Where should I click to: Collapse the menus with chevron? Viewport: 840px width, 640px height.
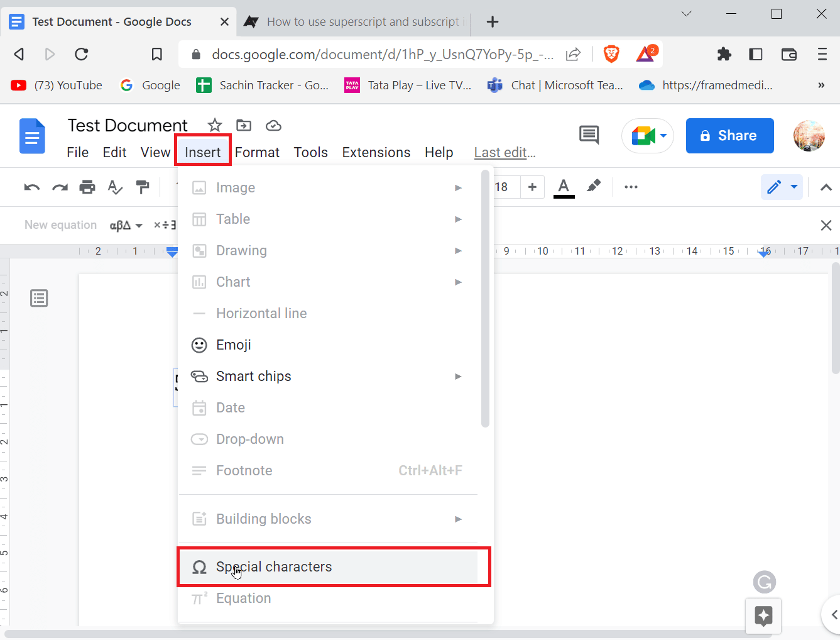point(826,187)
